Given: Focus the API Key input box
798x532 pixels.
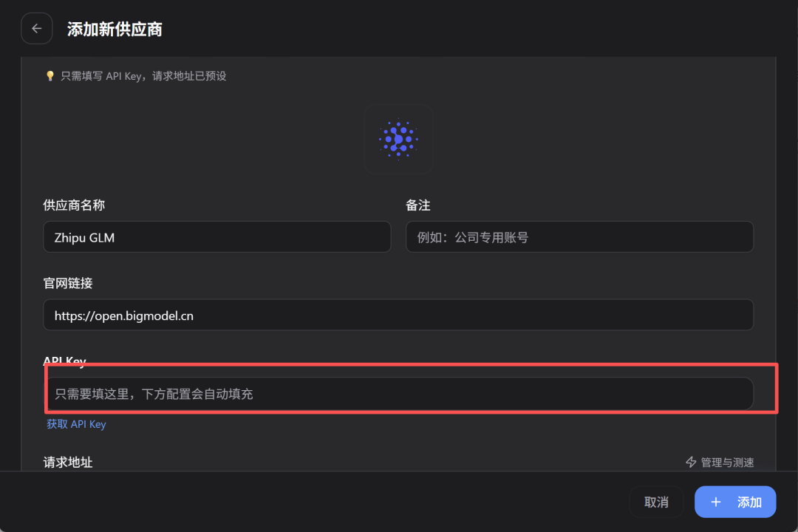Looking at the screenshot, I should (398, 394).
